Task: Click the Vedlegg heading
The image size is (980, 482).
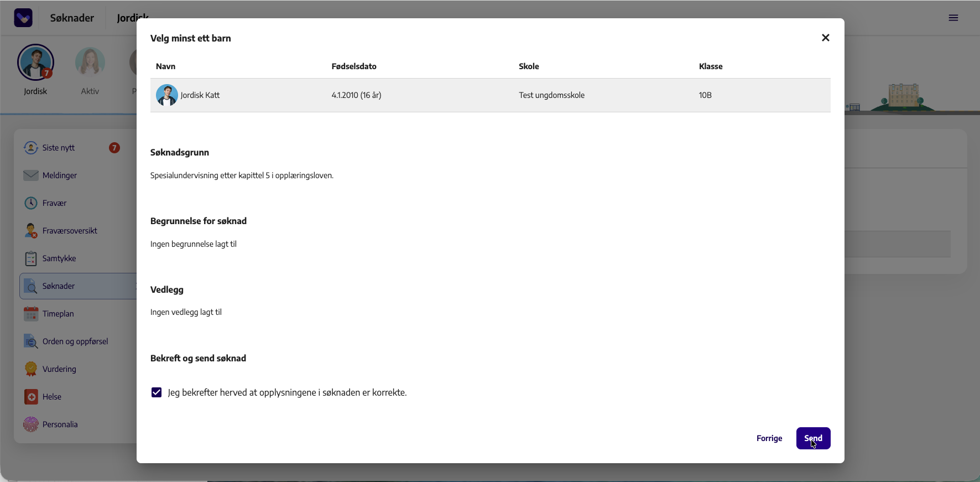Action: (167, 289)
